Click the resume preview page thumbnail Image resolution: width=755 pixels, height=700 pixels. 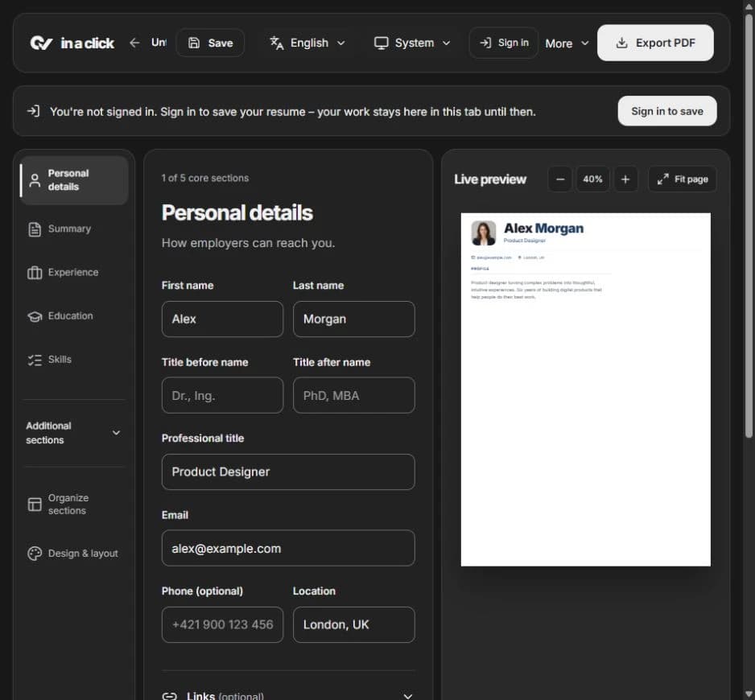pos(585,389)
